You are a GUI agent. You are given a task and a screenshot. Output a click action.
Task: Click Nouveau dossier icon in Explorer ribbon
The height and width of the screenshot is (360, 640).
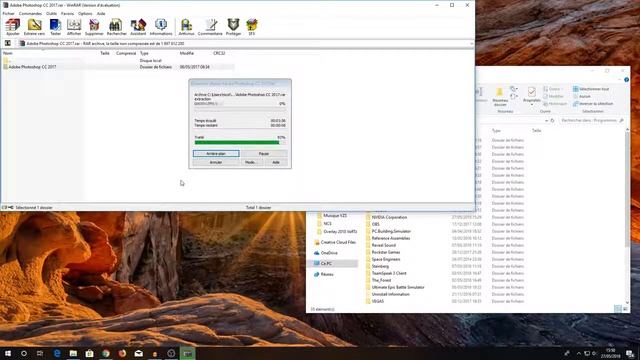[500, 96]
